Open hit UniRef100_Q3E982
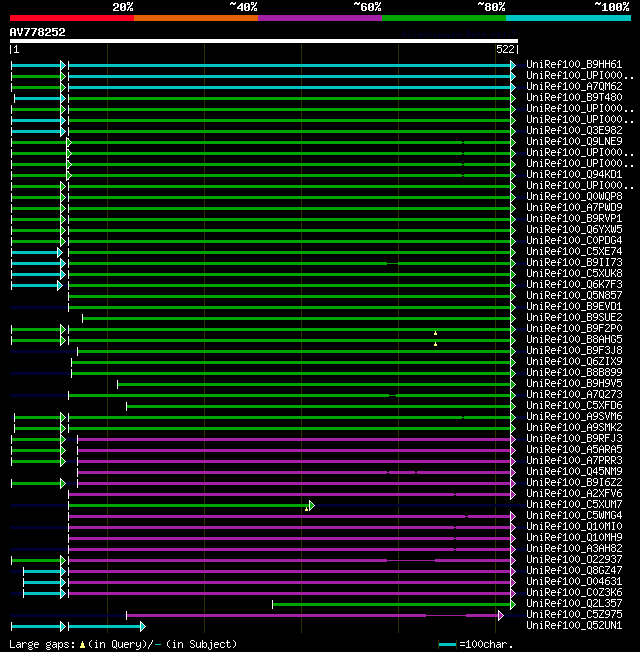Viewport: 640px width, 652px height. 574,131
